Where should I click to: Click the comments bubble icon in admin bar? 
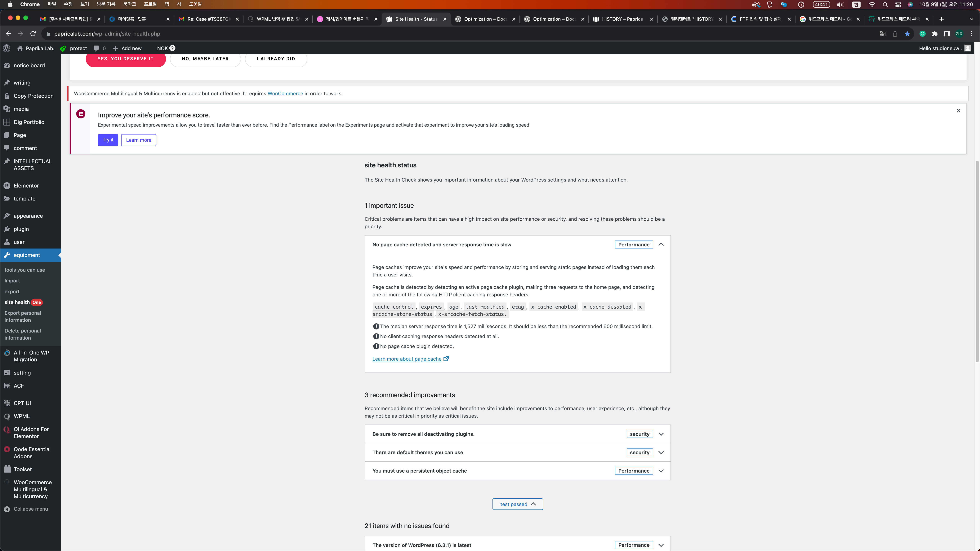tap(96, 48)
